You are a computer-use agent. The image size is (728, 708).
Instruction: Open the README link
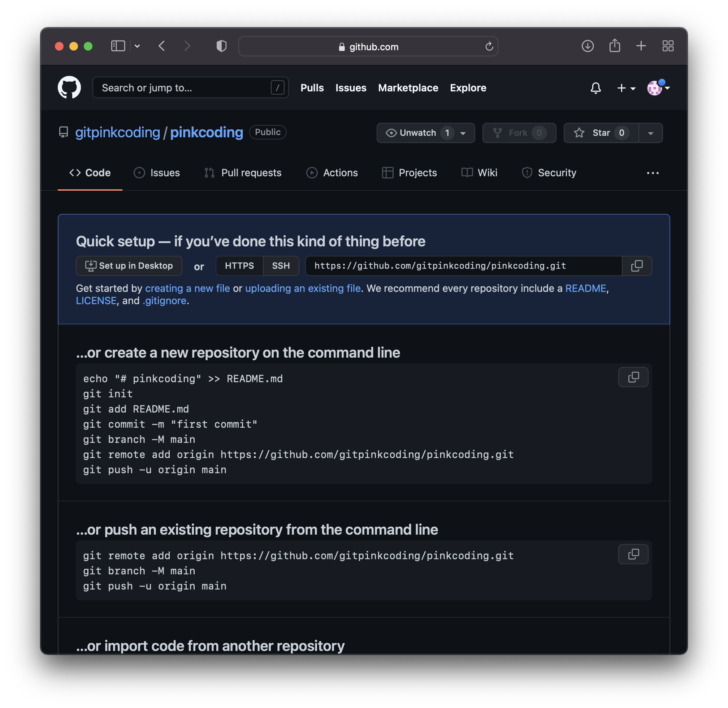coord(585,288)
